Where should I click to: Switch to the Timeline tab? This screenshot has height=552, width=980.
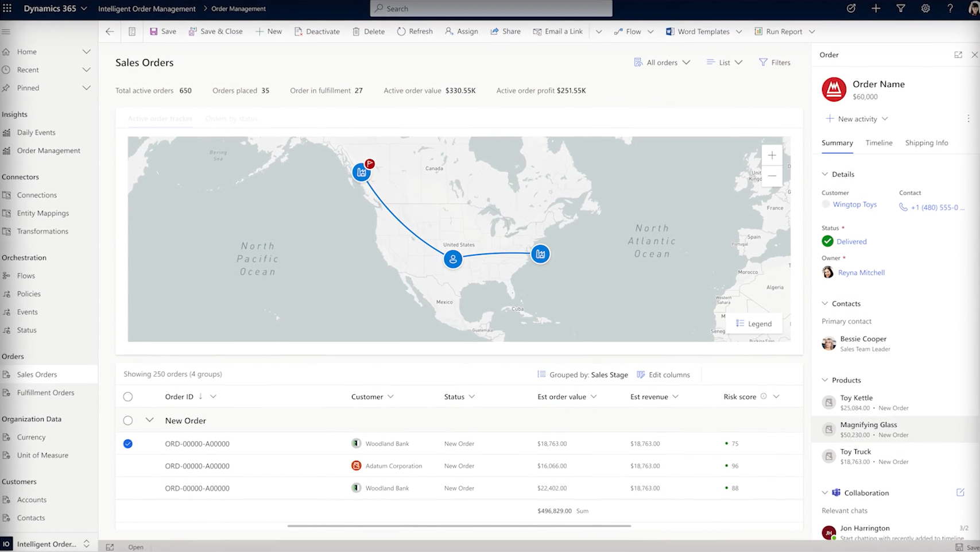[878, 143]
